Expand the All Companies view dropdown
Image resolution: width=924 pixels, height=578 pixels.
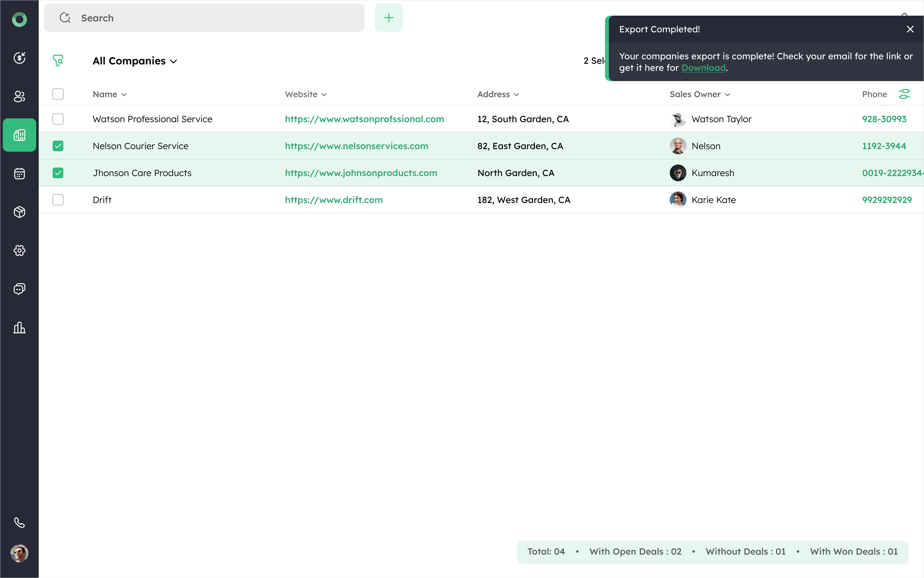[135, 61]
